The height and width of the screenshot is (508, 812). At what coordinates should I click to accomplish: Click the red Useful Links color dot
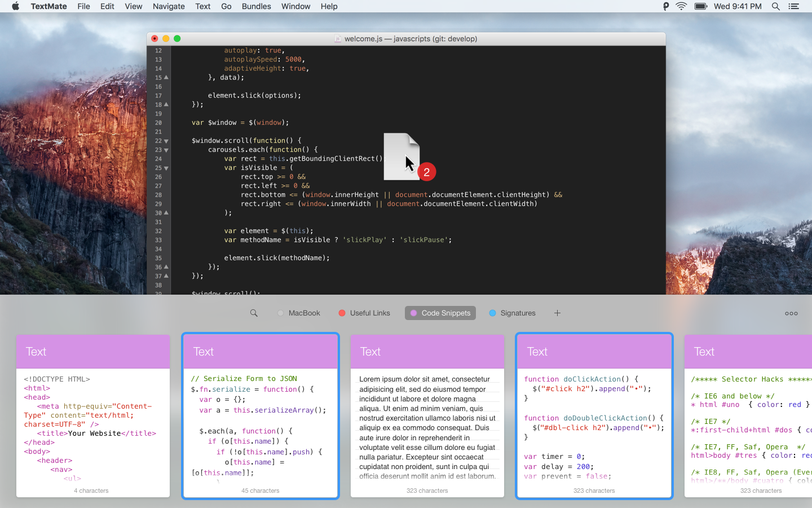point(342,313)
